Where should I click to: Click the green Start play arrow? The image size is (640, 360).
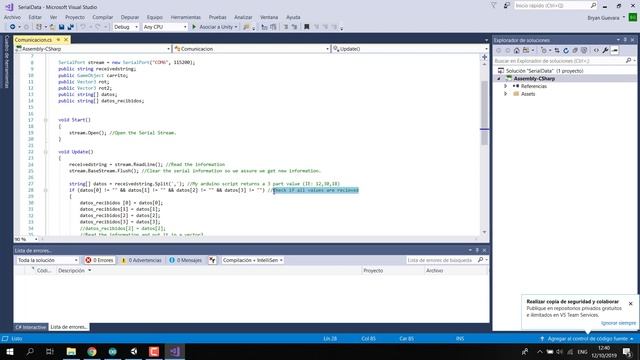click(x=194, y=27)
